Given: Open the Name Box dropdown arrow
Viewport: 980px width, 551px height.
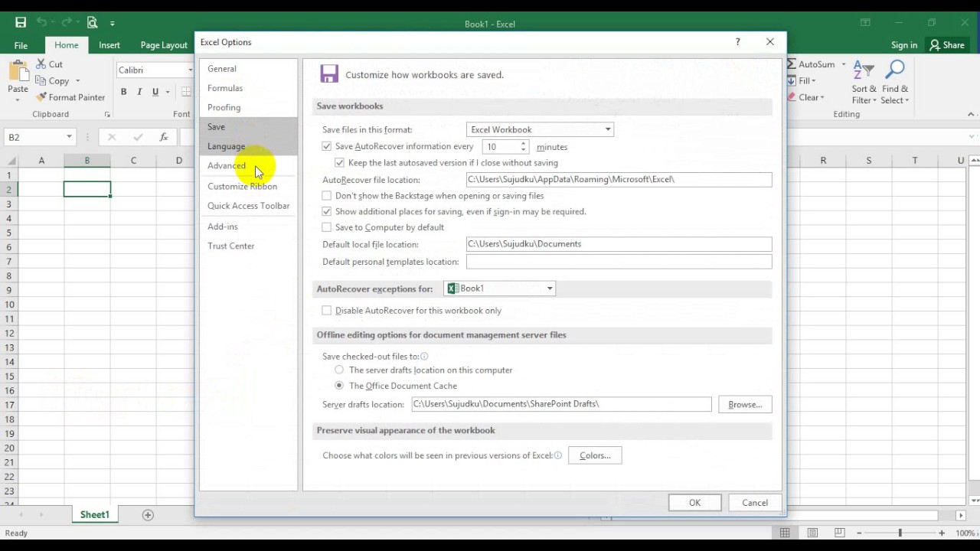Looking at the screenshot, I should coord(69,137).
